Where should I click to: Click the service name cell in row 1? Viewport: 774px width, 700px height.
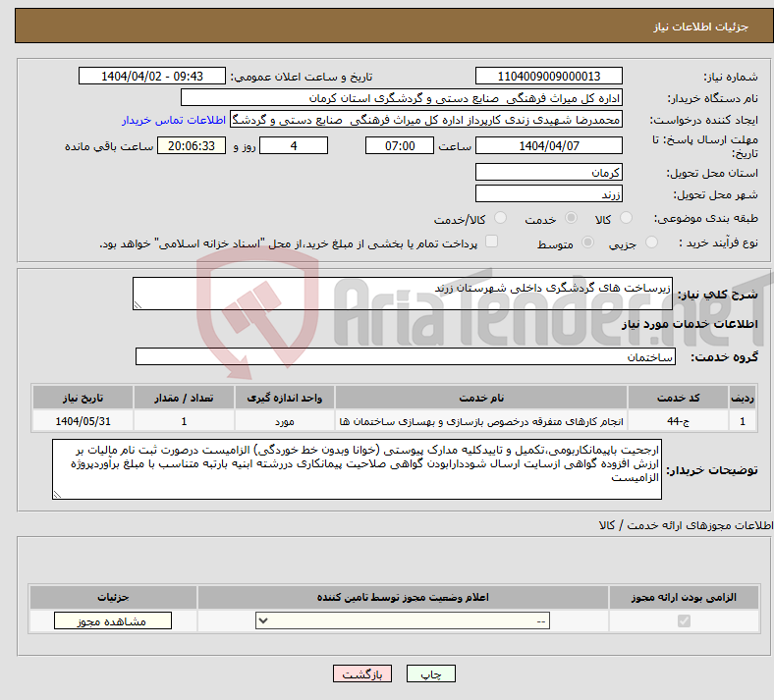(481, 421)
